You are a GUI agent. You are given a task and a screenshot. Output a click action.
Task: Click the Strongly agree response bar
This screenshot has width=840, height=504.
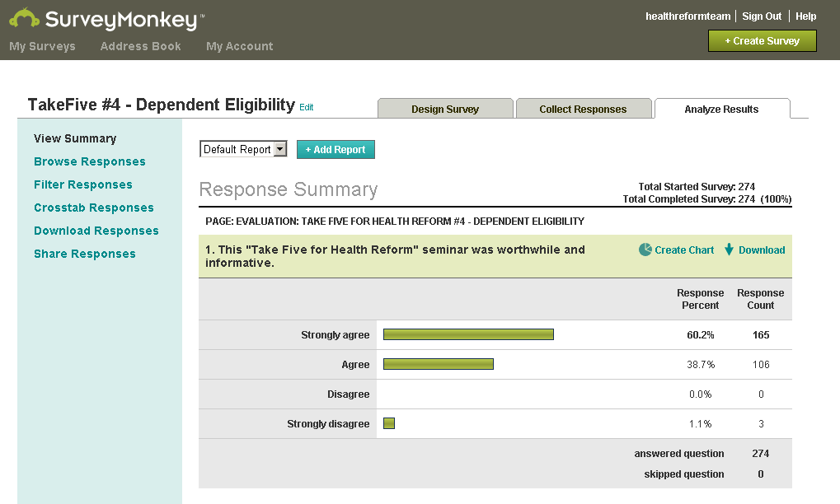point(468,334)
